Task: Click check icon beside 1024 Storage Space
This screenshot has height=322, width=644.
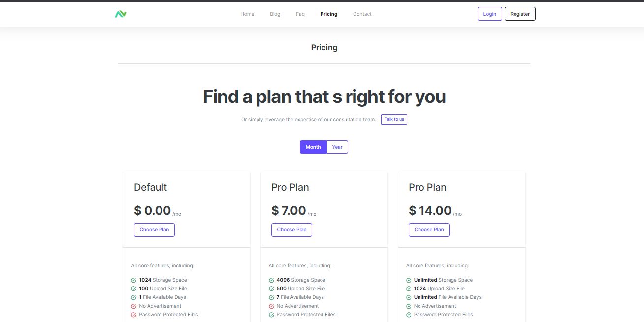Action: [133, 280]
